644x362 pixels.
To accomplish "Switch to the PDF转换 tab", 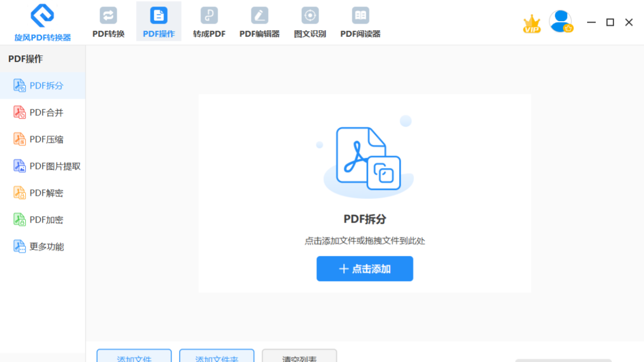I will click(x=108, y=21).
